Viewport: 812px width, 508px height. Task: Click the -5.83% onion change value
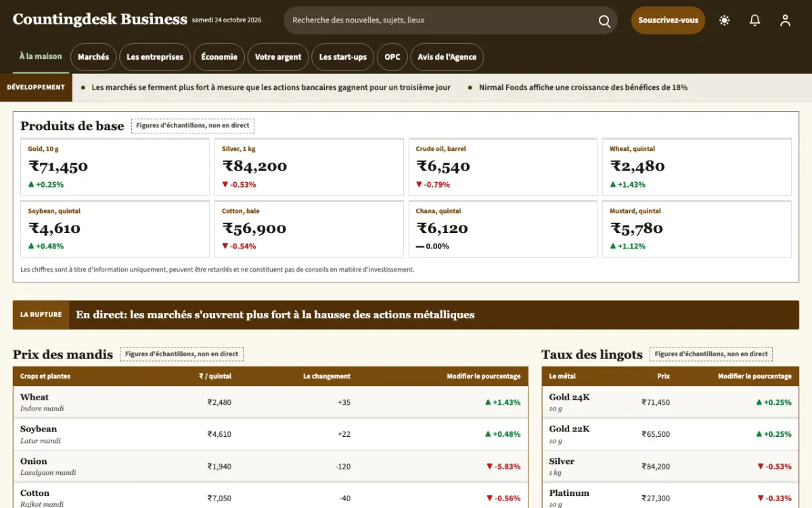pos(503,467)
